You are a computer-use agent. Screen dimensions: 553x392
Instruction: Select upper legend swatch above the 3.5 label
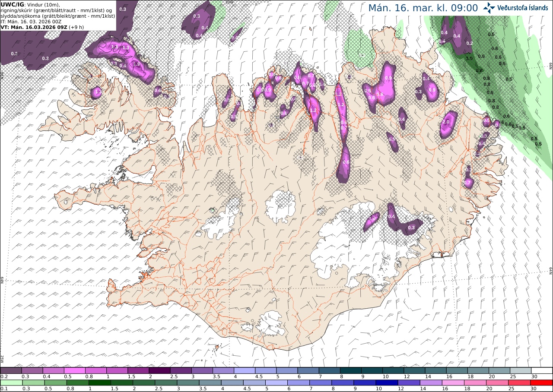click(x=223, y=370)
